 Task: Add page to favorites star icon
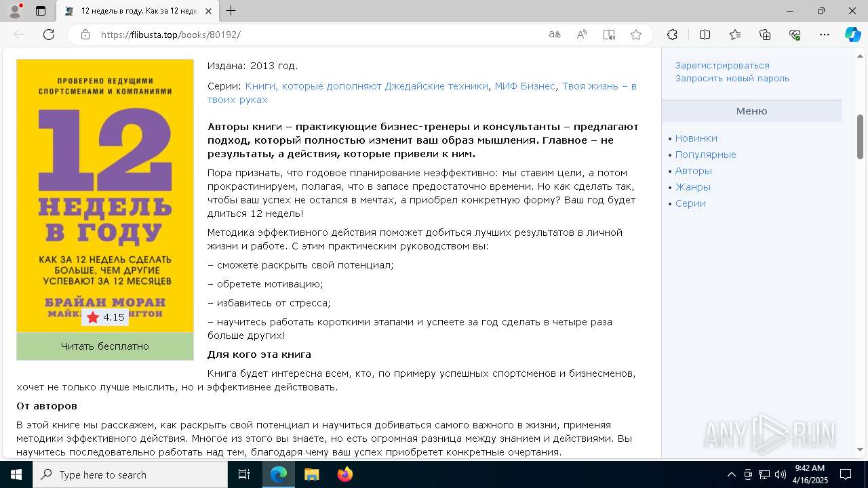pos(636,35)
